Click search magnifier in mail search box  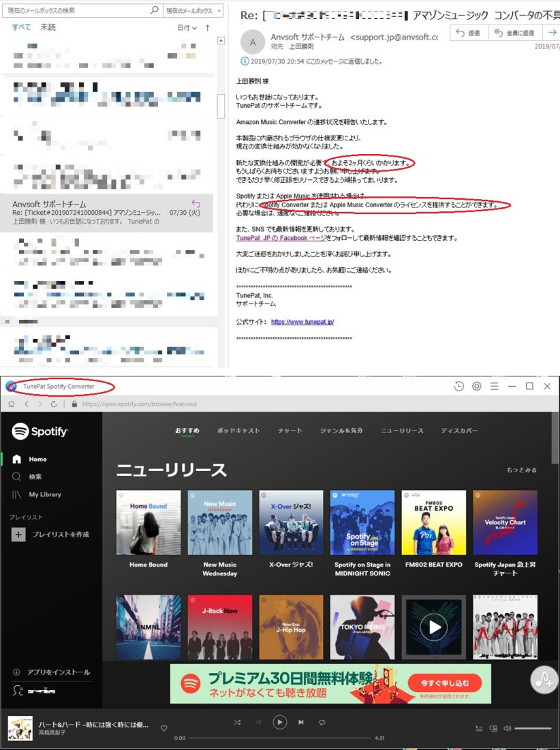point(155,10)
